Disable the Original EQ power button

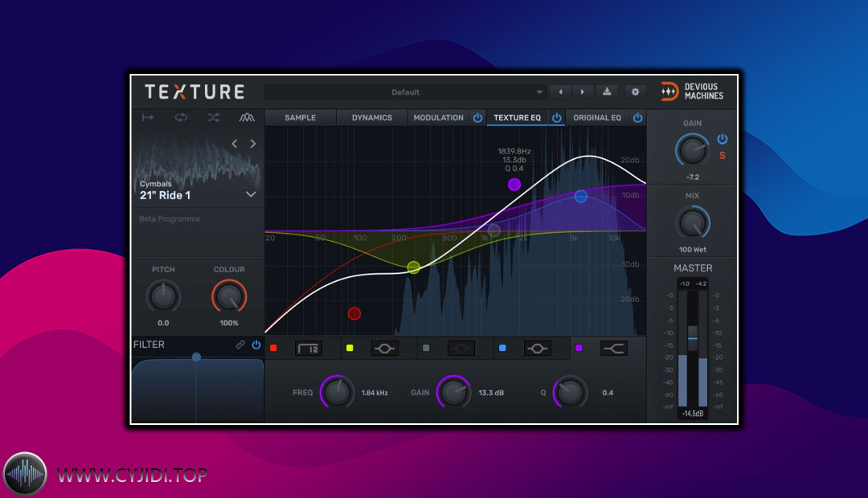(x=637, y=118)
